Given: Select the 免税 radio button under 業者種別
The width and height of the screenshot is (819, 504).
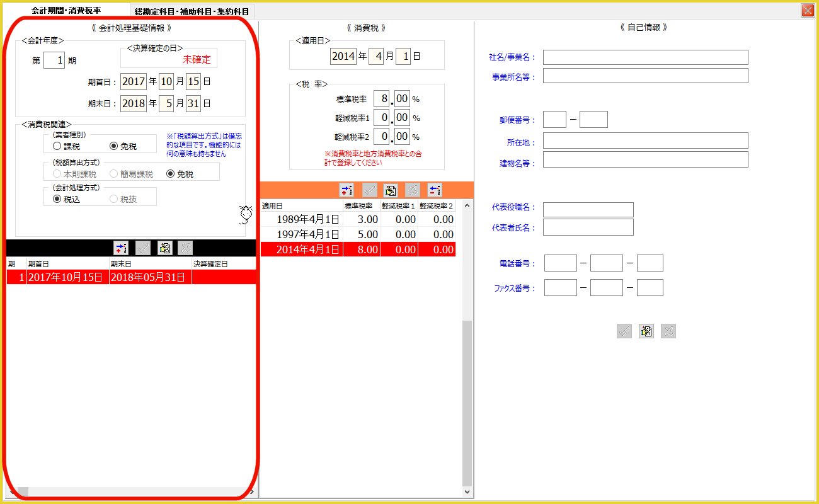Looking at the screenshot, I should pos(113,146).
